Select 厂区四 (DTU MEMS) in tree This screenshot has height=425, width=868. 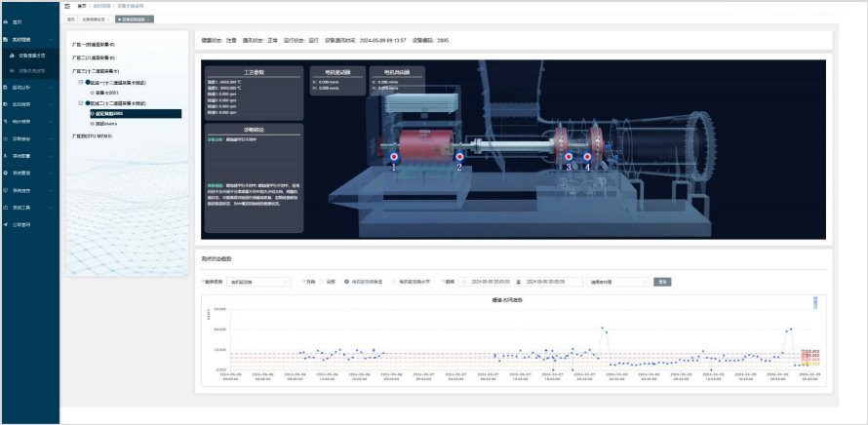click(x=93, y=135)
